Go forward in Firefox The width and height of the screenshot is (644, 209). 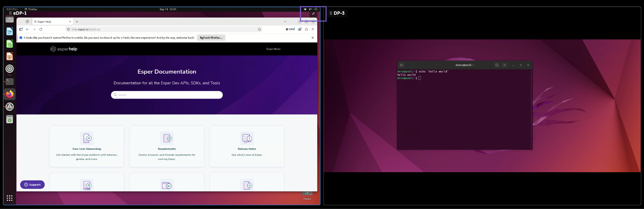pos(34,29)
